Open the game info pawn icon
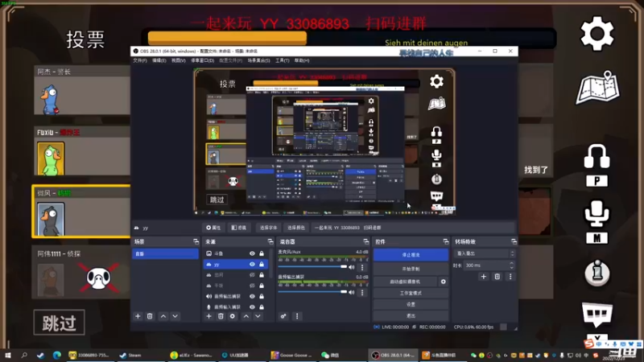The image size is (644, 362). point(597,273)
